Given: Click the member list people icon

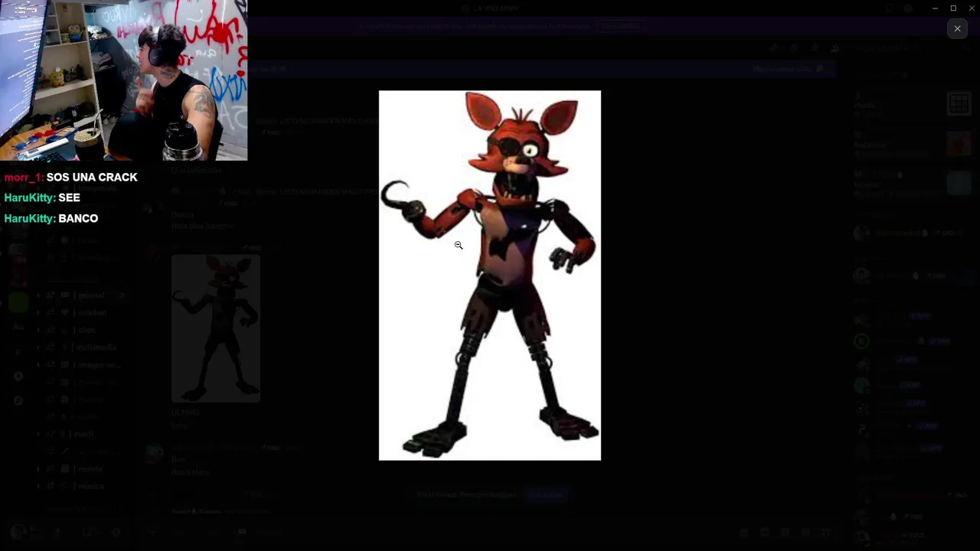Looking at the screenshot, I should (x=835, y=47).
